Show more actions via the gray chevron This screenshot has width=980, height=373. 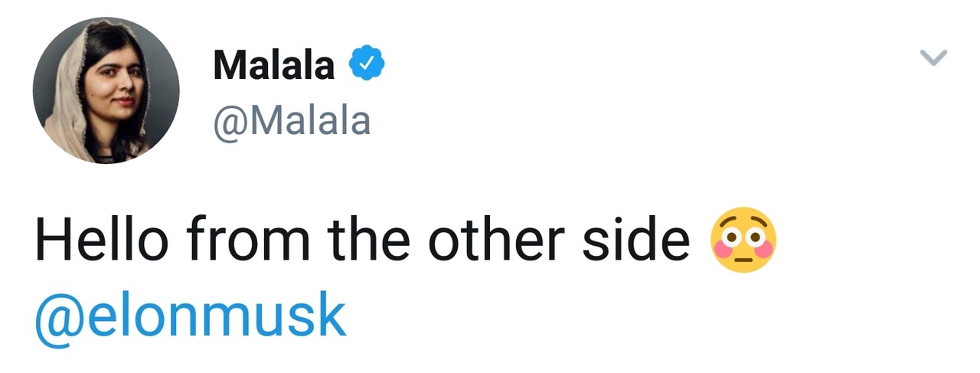tap(933, 58)
